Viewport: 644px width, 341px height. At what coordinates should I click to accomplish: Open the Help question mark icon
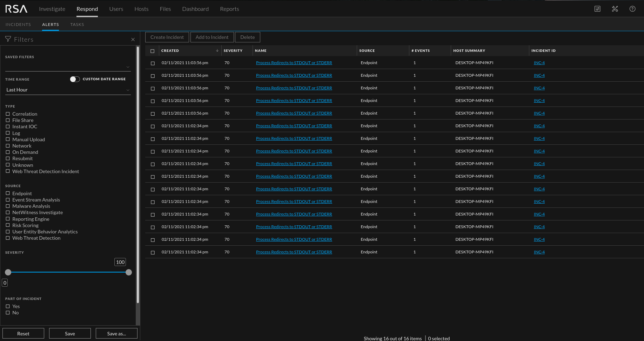(632, 9)
